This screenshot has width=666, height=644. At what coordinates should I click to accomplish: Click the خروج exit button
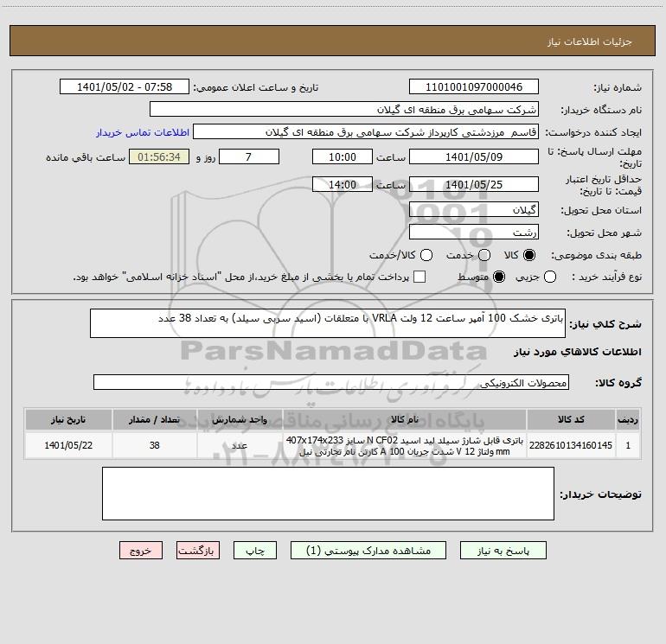(x=141, y=550)
